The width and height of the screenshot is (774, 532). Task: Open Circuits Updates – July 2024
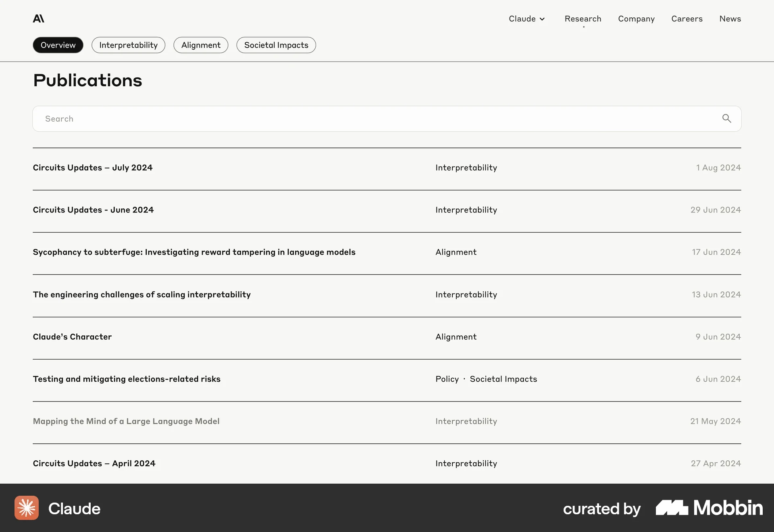[x=93, y=167]
